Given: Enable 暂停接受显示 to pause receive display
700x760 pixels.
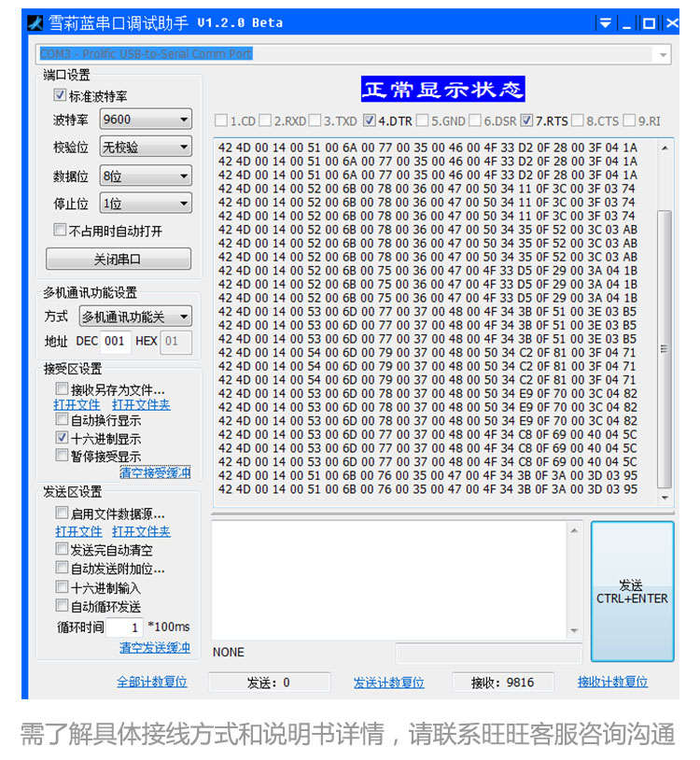Looking at the screenshot, I should click(x=62, y=456).
